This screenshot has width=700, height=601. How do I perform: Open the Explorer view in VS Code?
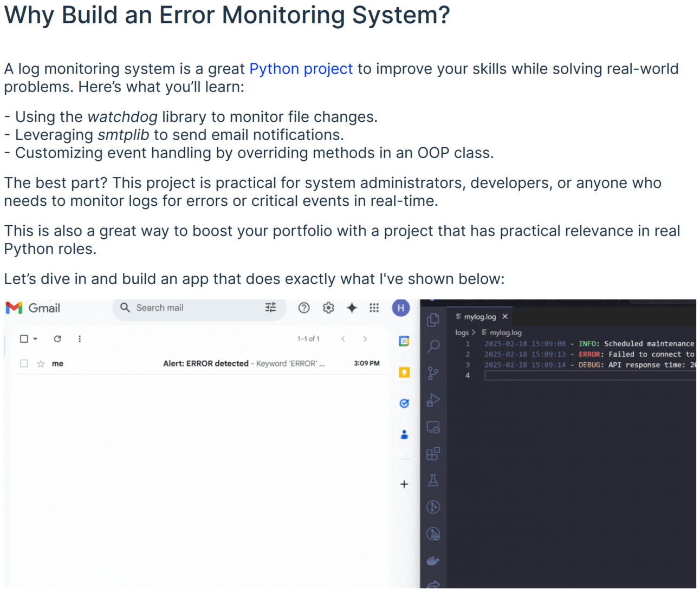pos(433,319)
